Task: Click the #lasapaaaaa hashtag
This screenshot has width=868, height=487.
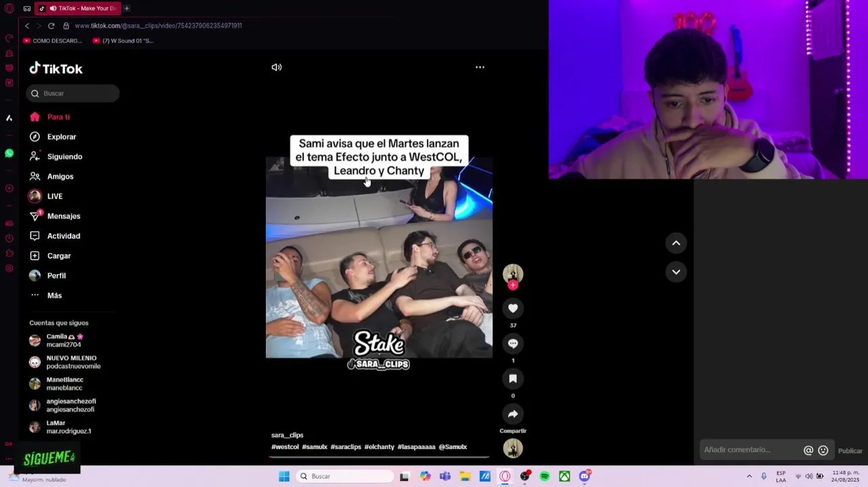Action: pyautogui.click(x=417, y=447)
